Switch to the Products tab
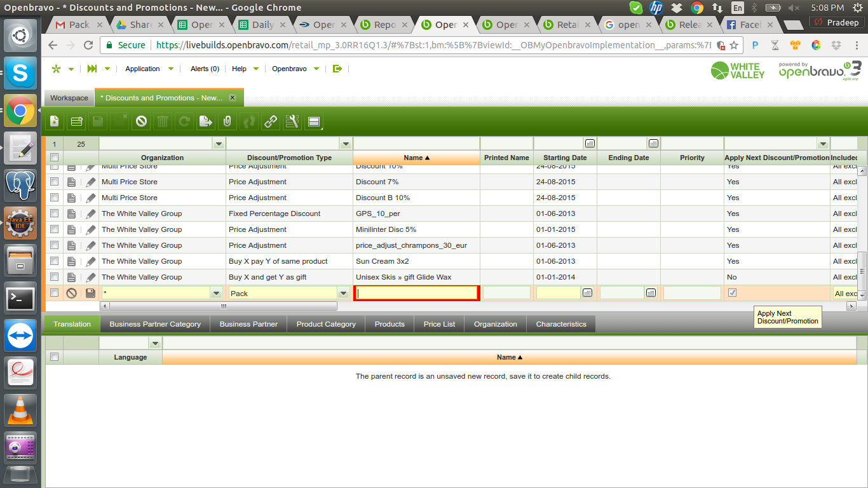Screen dimensions: 868x488 (x=390, y=324)
